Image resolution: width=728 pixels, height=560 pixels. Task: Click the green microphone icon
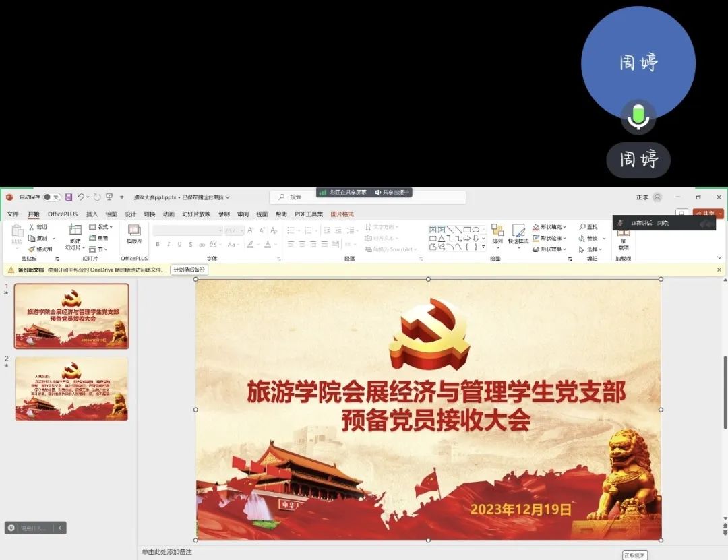[x=638, y=116]
